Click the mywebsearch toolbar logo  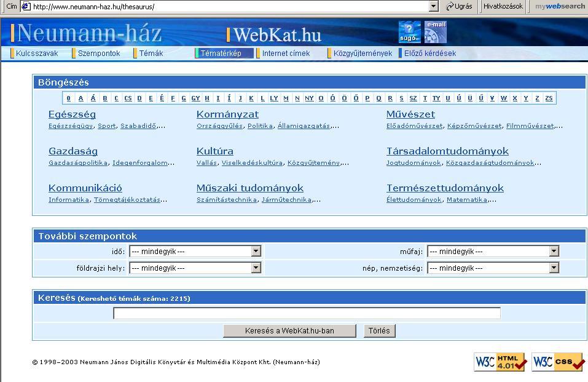pyautogui.click(x=560, y=6)
